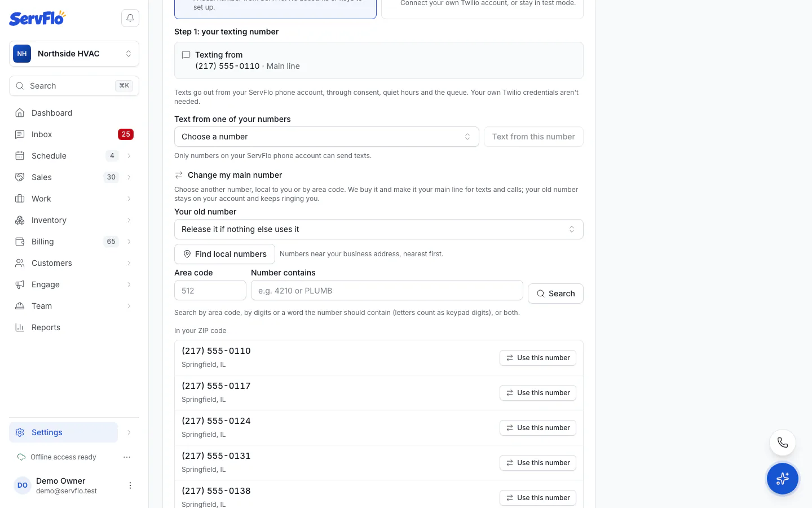This screenshot has height=508, width=812.
Task: Focus the Number contains field
Action: 387,291
